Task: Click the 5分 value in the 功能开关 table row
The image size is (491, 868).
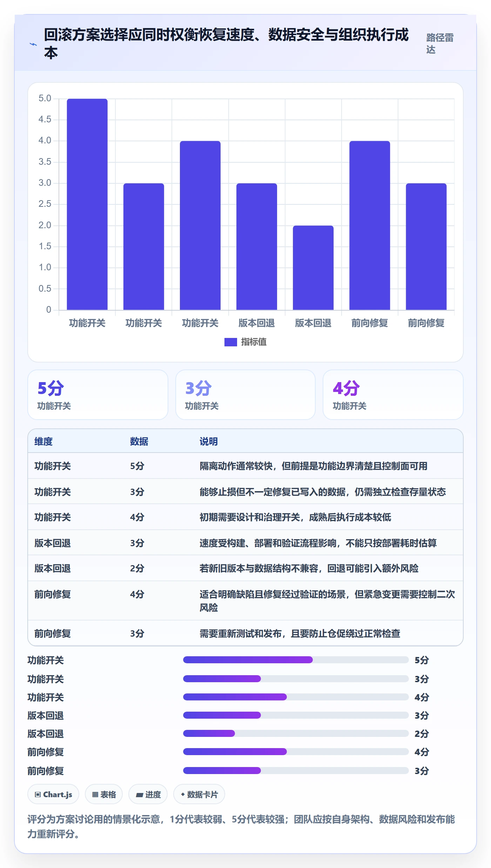Action: click(x=137, y=466)
